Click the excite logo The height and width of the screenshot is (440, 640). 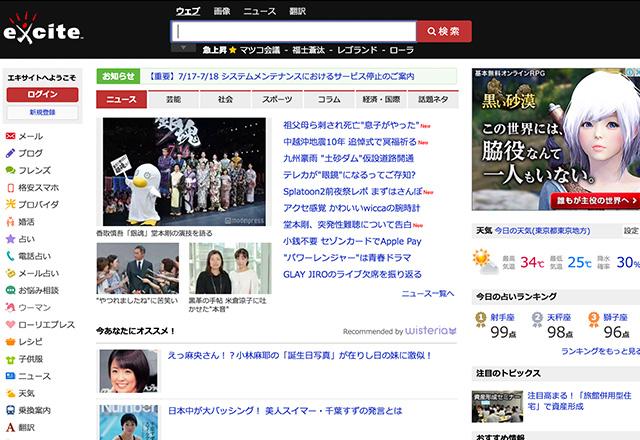pyautogui.click(x=42, y=29)
